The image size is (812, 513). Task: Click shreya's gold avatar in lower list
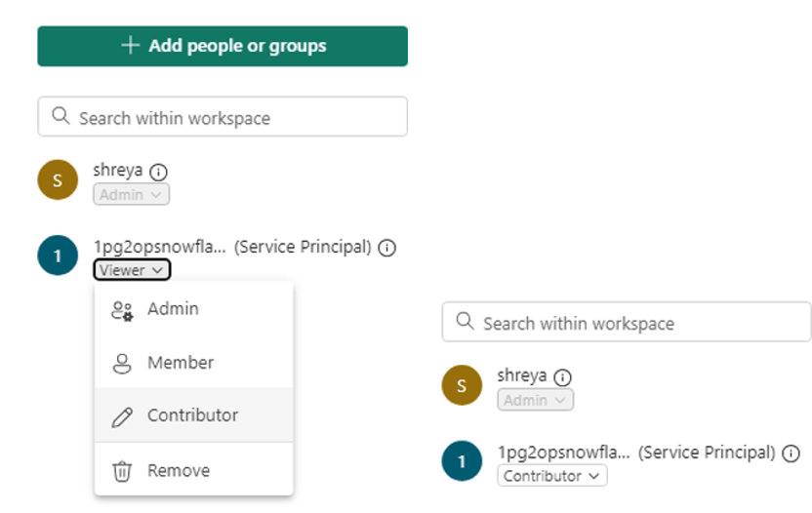pyautogui.click(x=462, y=385)
